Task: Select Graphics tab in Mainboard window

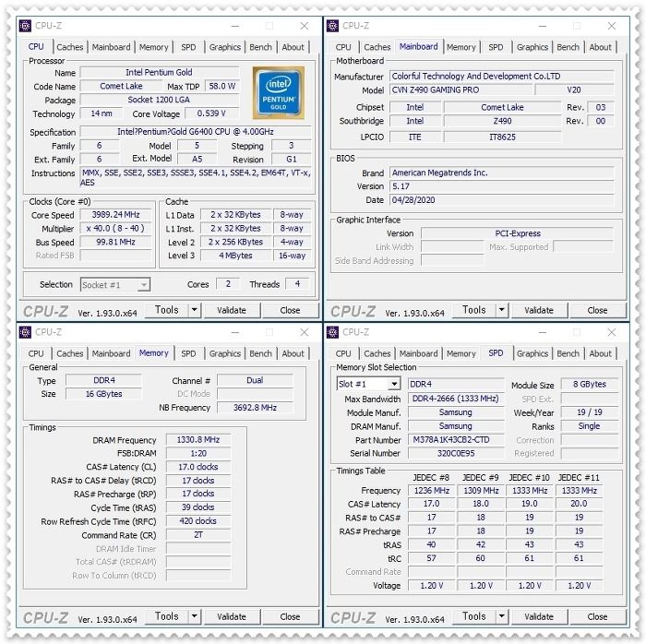Action: [x=532, y=47]
